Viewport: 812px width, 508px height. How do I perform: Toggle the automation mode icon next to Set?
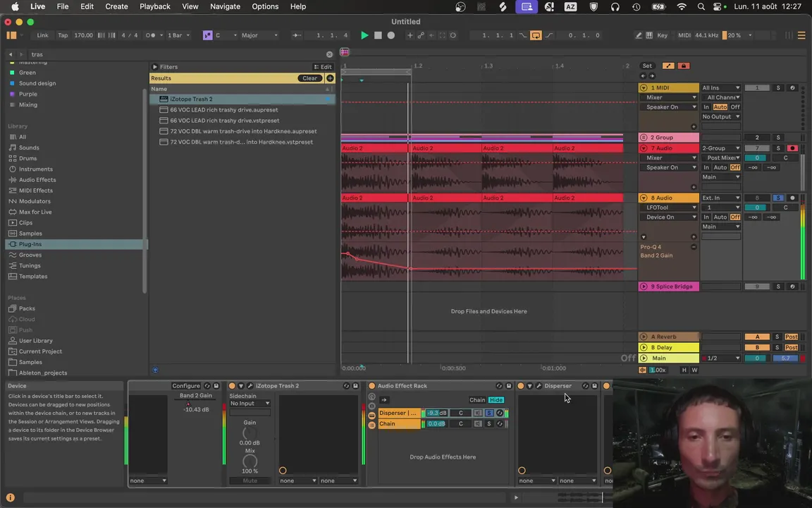tap(668, 66)
